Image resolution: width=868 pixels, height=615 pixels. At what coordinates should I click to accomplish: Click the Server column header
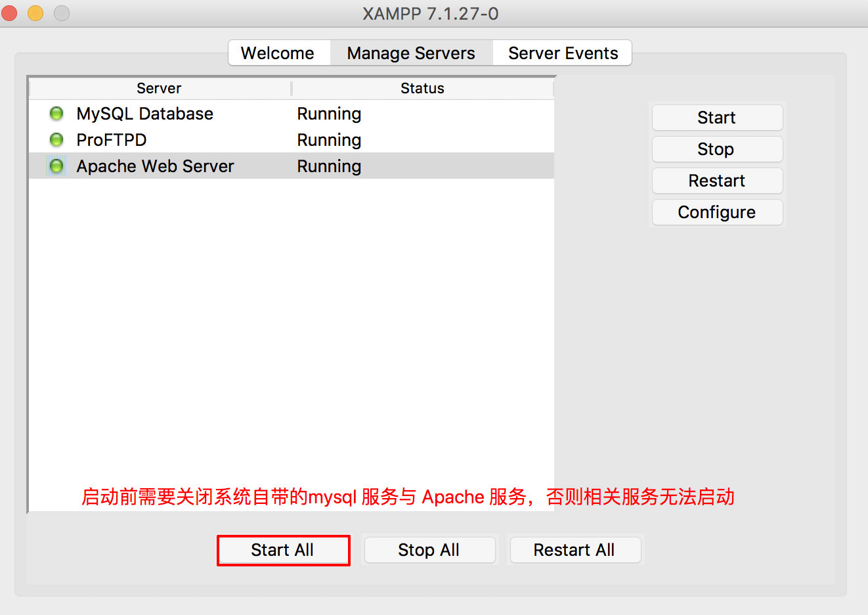tap(160, 88)
